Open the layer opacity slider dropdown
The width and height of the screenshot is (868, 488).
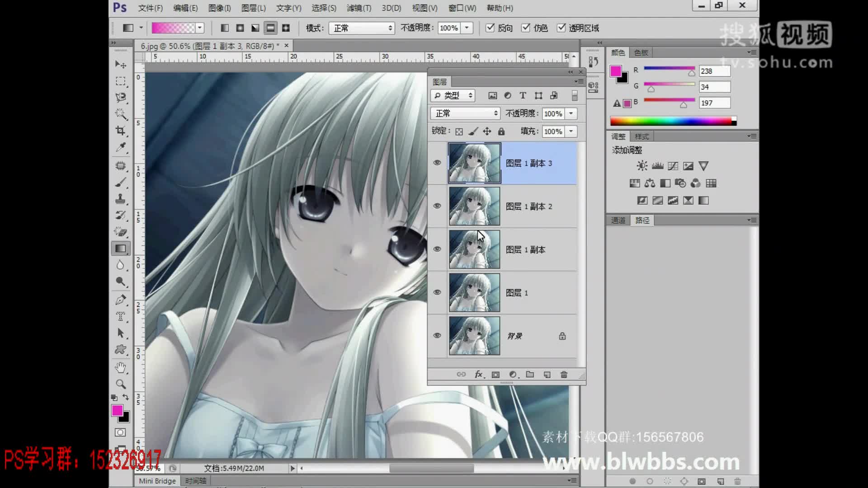point(571,113)
